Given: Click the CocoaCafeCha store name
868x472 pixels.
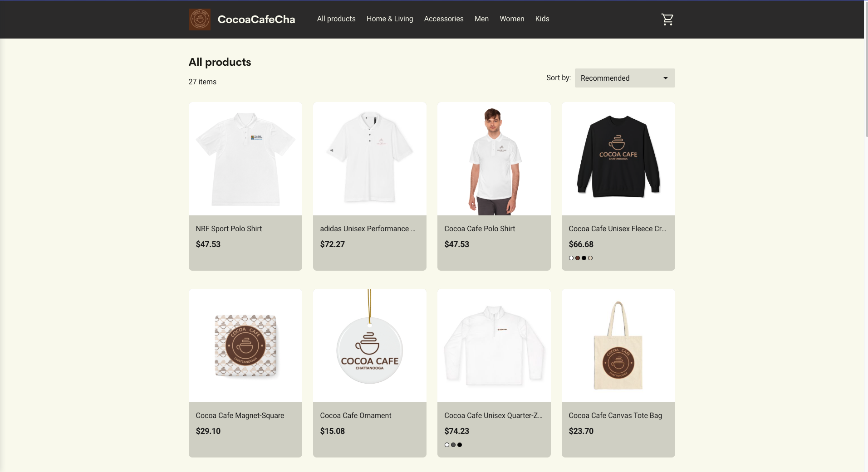Looking at the screenshot, I should coord(256,19).
